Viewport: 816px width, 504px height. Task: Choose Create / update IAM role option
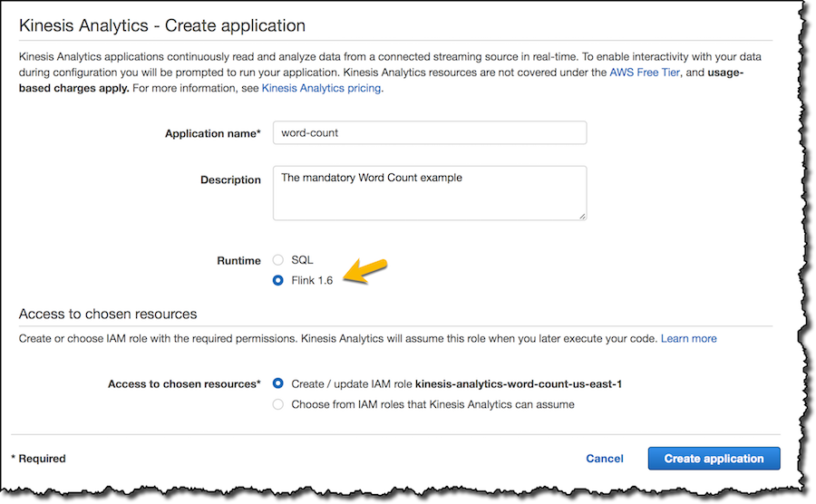[x=278, y=383]
